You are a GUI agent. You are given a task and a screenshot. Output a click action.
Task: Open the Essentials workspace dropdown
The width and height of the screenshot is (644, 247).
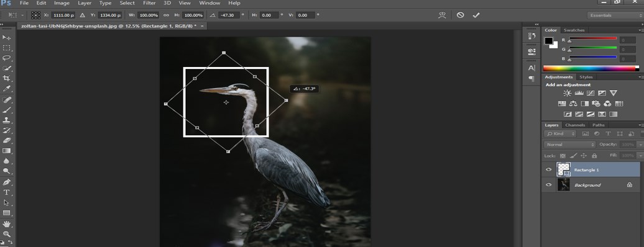pos(615,15)
